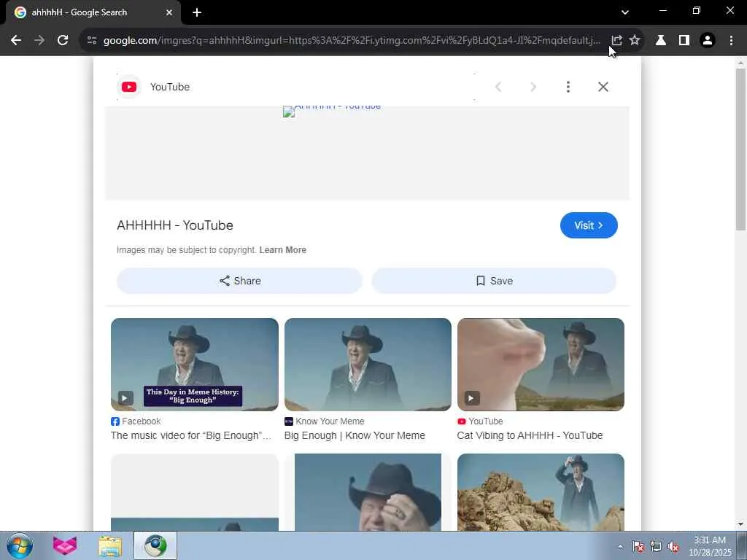
Task: Open 'Big Enough | Know Your Meme' caption
Action: coord(355,435)
